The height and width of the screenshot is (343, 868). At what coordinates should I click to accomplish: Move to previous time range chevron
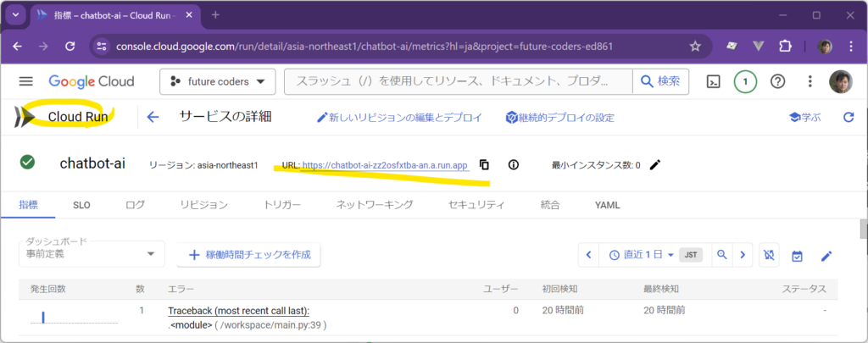588,255
